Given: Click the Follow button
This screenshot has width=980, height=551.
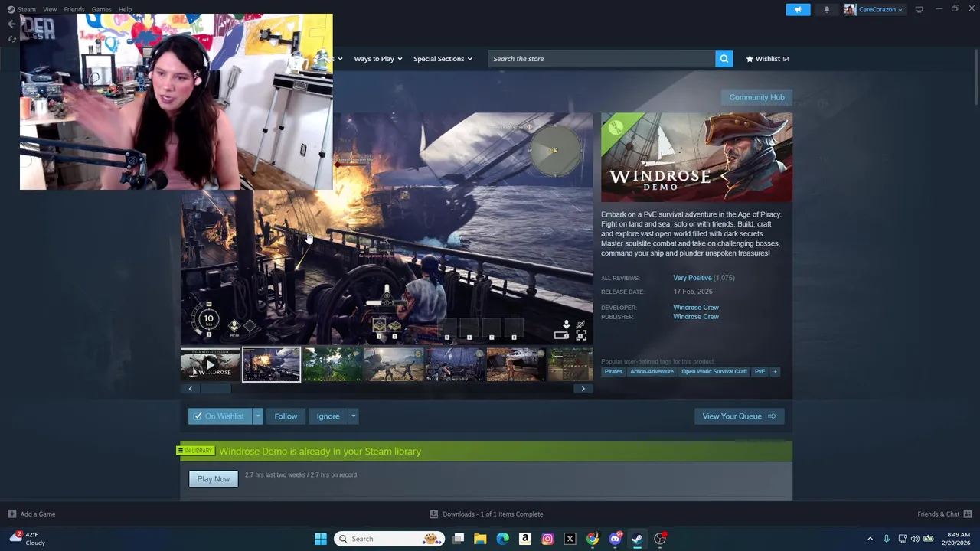Looking at the screenshot, I should pyautogui.click(x=286, y=416).
